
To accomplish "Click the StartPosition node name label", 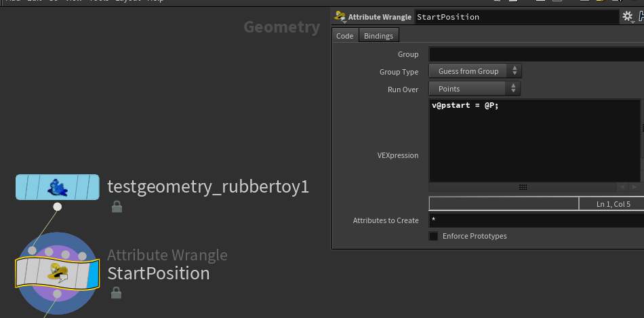I will click(159, 274).
